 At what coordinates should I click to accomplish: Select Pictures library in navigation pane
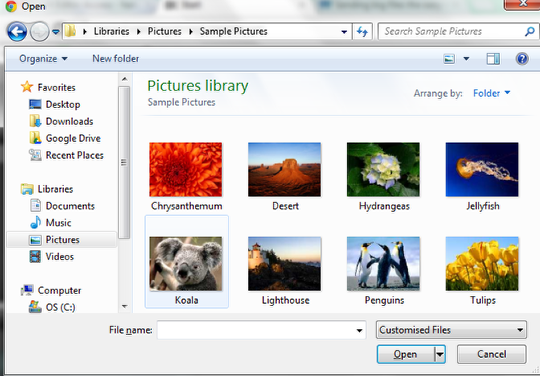pyautogui.click(x=62, y=240)
